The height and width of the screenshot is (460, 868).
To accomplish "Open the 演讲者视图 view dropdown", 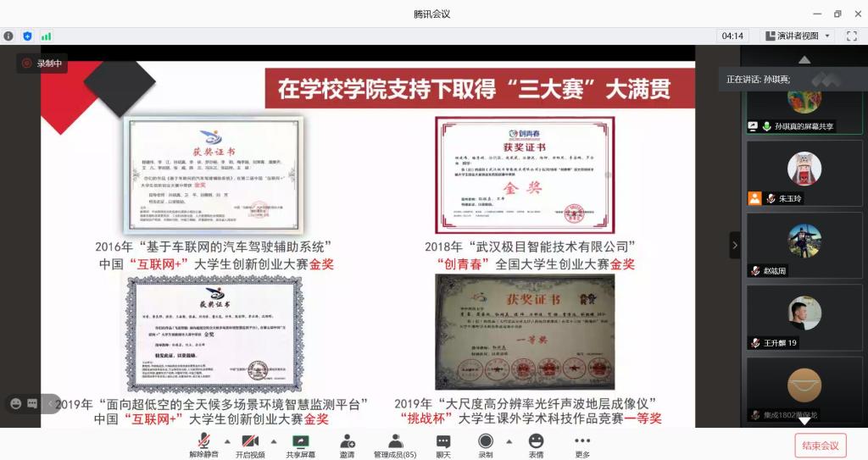I will pyautogui.click(x=798, y=36).
